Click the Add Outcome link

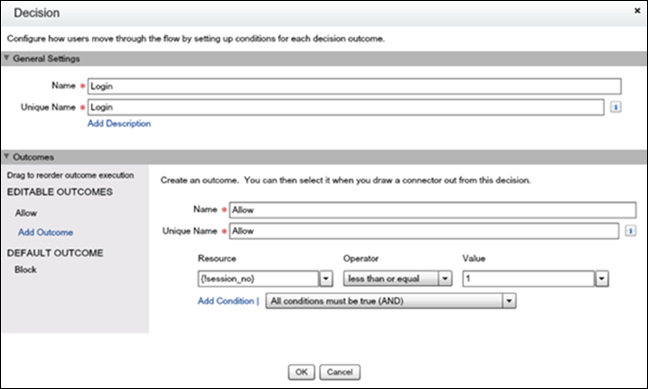(x=45, y=232)
